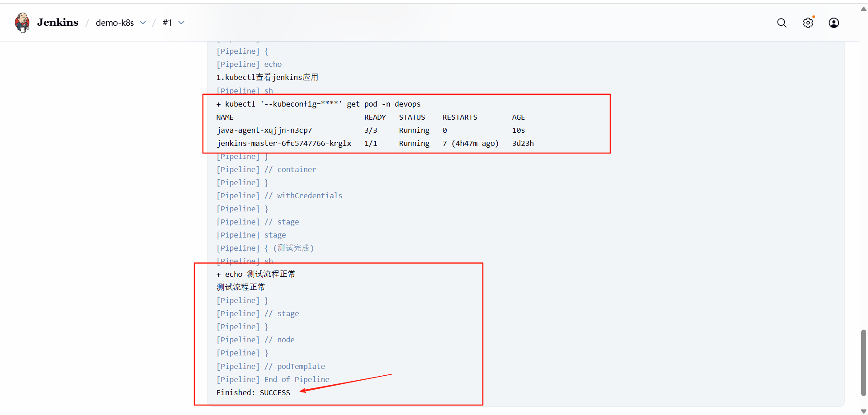Open the Jenkins home link
The image size is (868, 415).
click(x=57, y=23)
